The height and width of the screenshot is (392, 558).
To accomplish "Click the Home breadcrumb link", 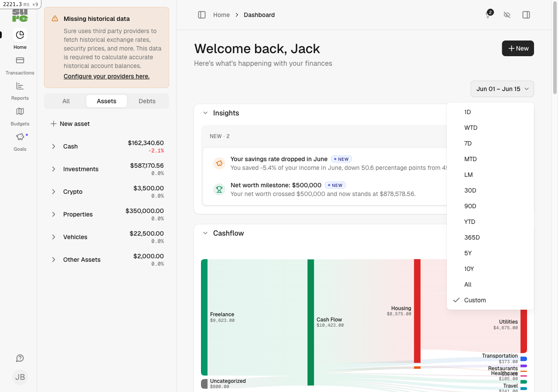I will [x=221, y=15].
